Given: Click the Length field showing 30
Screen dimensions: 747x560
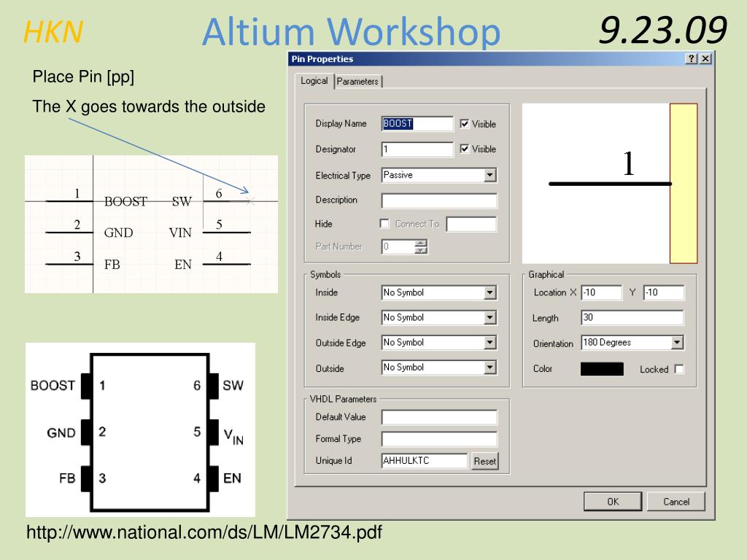Looking at the screenshot, I should [x=632, y=318].
